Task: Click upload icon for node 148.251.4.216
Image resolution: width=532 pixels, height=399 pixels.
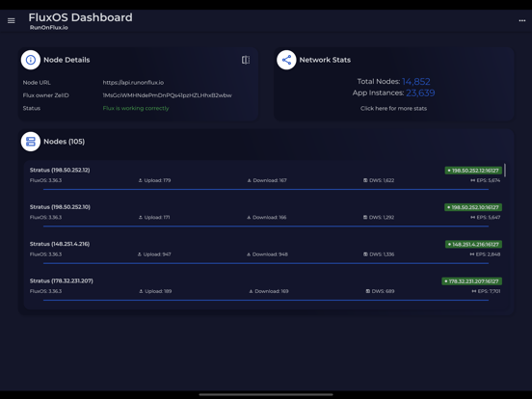Action: (139, 254)
